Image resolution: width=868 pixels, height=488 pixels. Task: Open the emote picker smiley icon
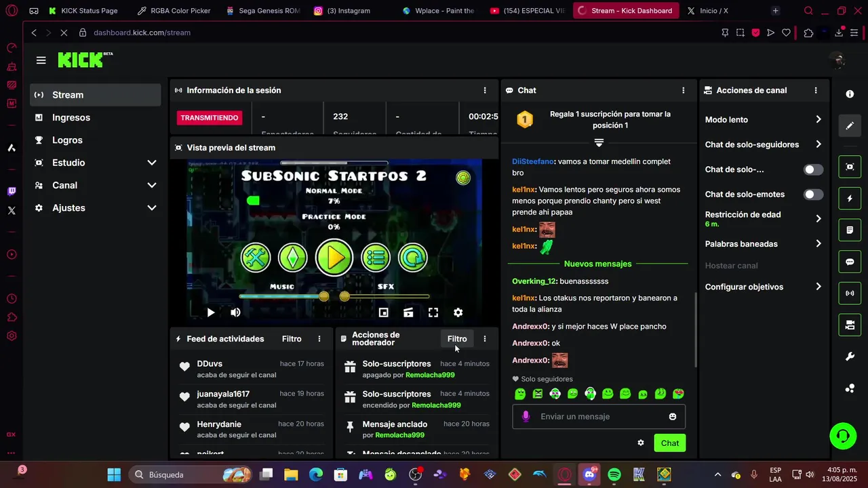pyautogui.click(x=673, y=416)
